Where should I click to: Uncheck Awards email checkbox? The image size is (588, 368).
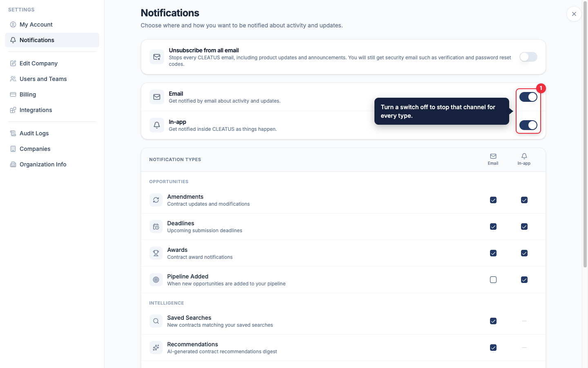tap(493, 253)
